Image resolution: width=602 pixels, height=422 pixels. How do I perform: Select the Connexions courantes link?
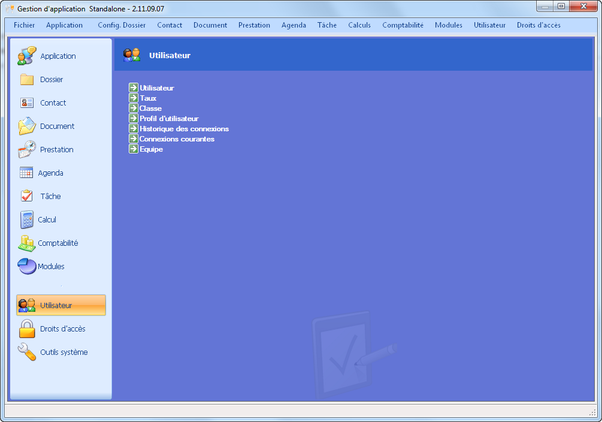[177, 138]
